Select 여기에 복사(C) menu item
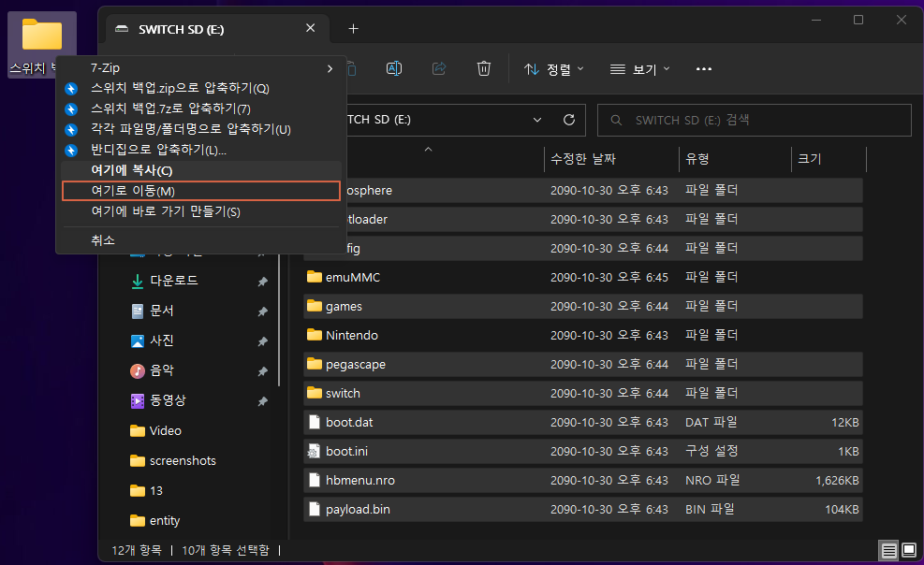Viewport: 924px width, 565px height. pos(201,170)
